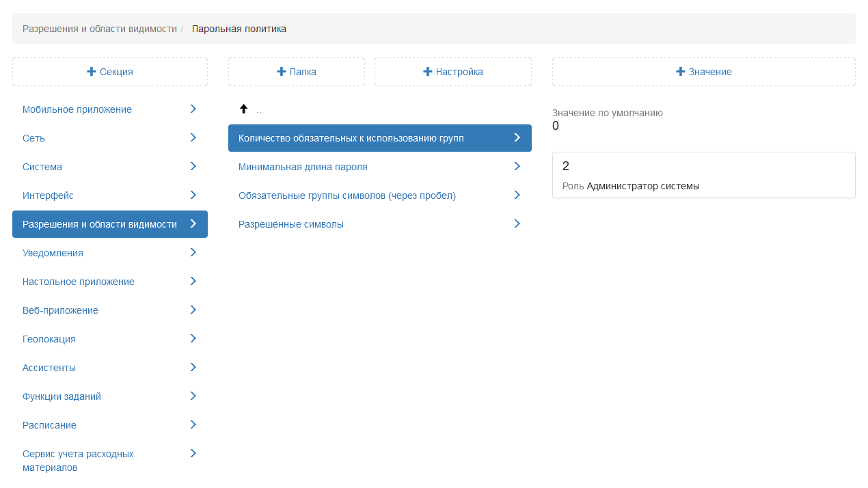
Task: Select Обязательные группы символов setting
Action: tap(347, 195)
